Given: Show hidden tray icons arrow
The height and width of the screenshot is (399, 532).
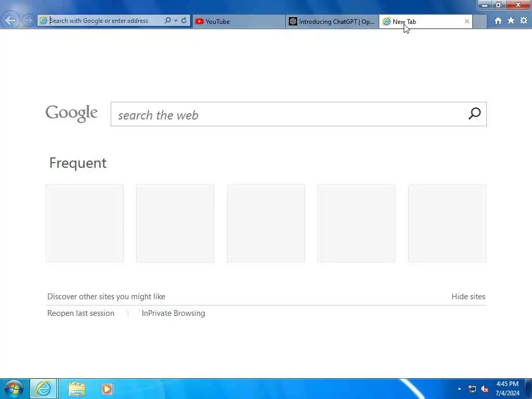Looking at the screenshot, I should point(459,389).
